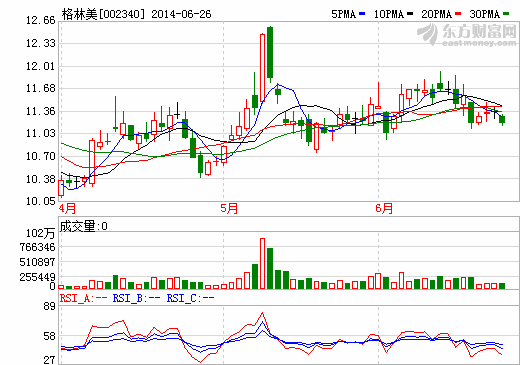Click the 10PMA legend label
The image size is (520, 365).
389,14
